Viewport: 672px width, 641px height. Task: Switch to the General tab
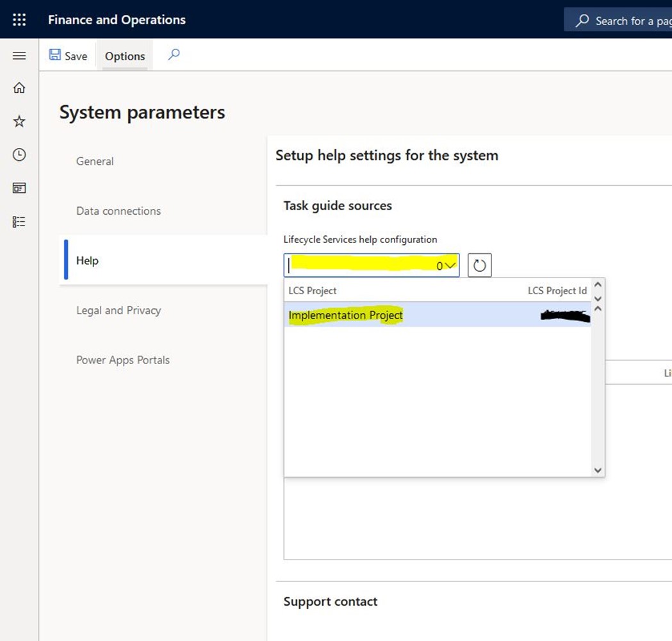(x=95, y=161)
